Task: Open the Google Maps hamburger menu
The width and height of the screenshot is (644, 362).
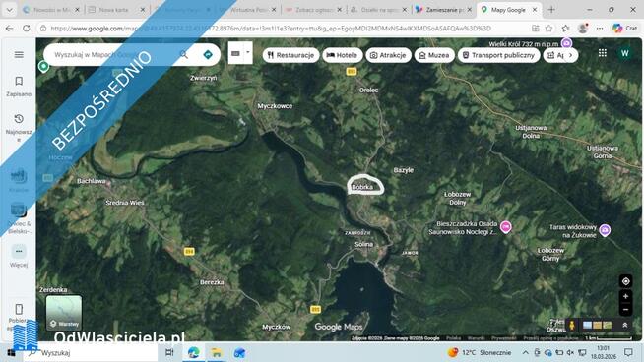Action: click(x=19, y=54)
